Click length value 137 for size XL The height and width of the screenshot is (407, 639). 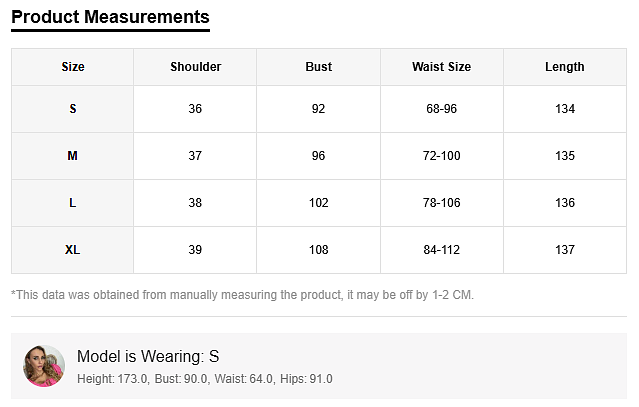point(564,250)
